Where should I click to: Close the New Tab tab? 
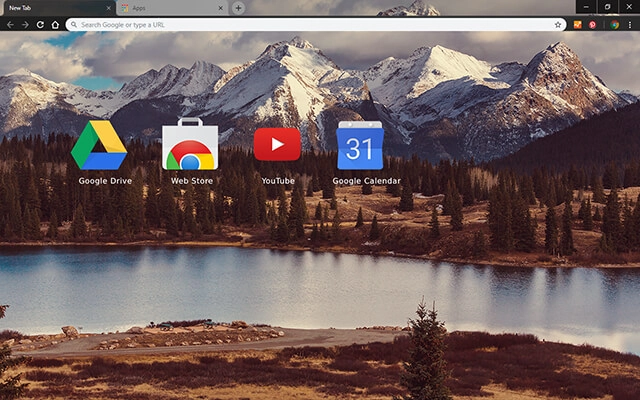click(108, 8)
